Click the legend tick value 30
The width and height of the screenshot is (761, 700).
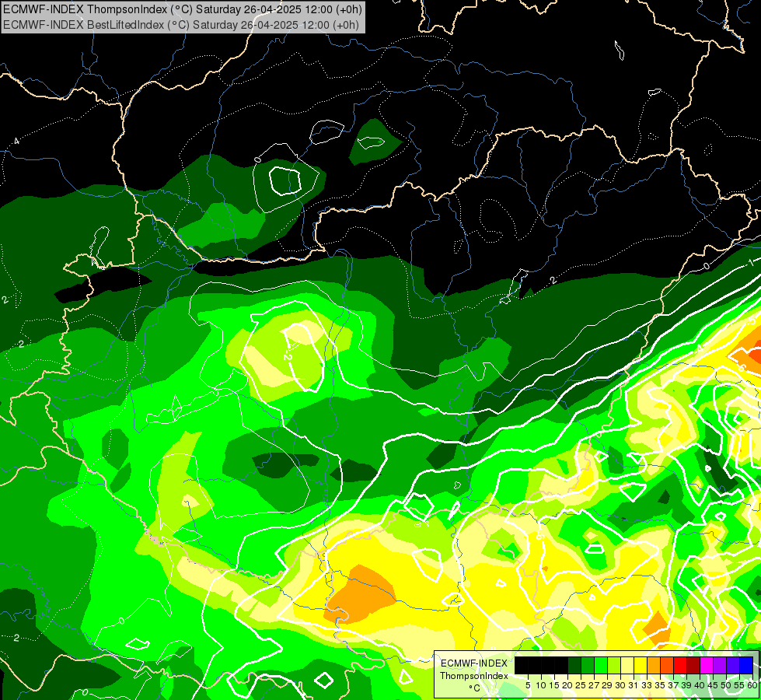pos(620,685)
